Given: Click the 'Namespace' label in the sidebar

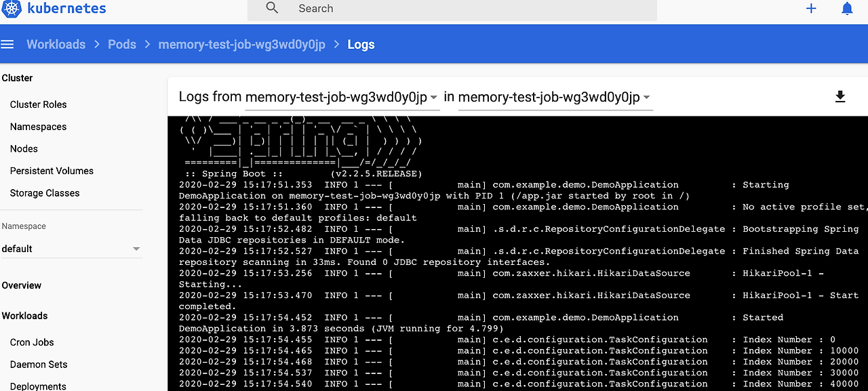Looking at the screenshot, I should [24, 226].
